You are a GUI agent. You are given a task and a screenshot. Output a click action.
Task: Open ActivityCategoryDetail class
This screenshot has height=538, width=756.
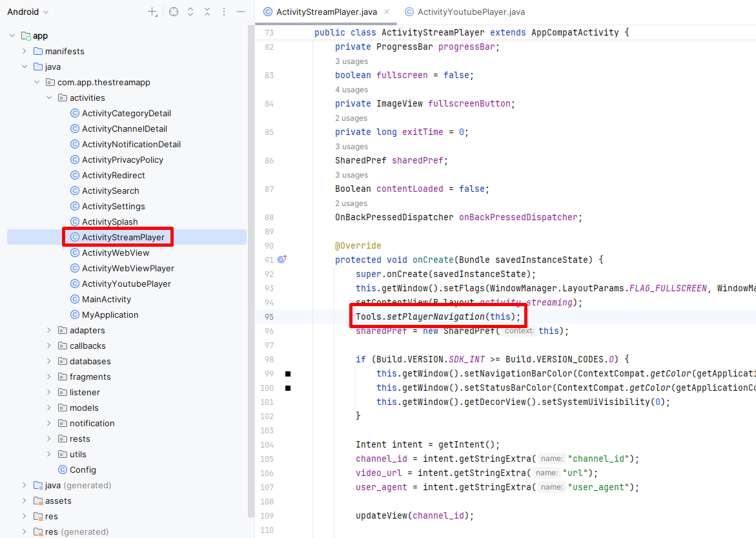tap(121, 114)
